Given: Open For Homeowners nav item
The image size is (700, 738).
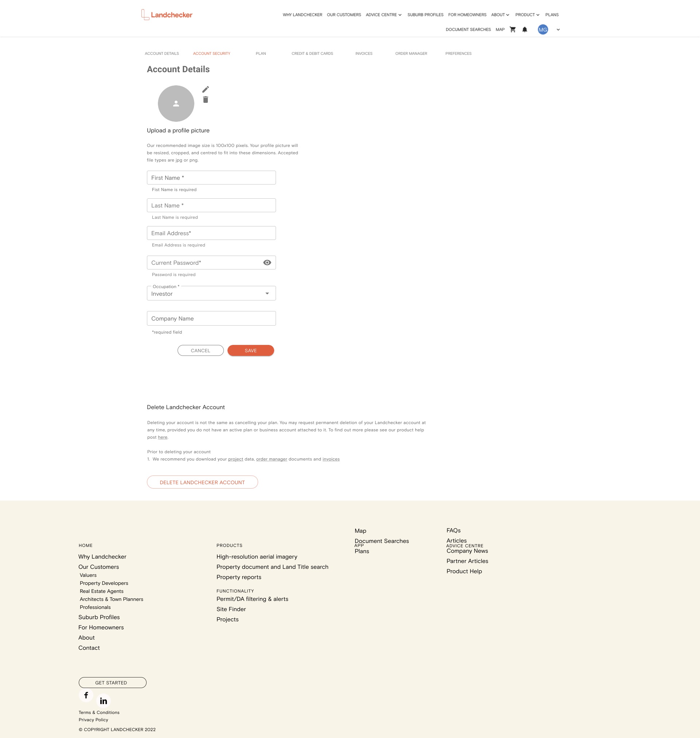Looking at the screenshot, I should tap(467, 15).
